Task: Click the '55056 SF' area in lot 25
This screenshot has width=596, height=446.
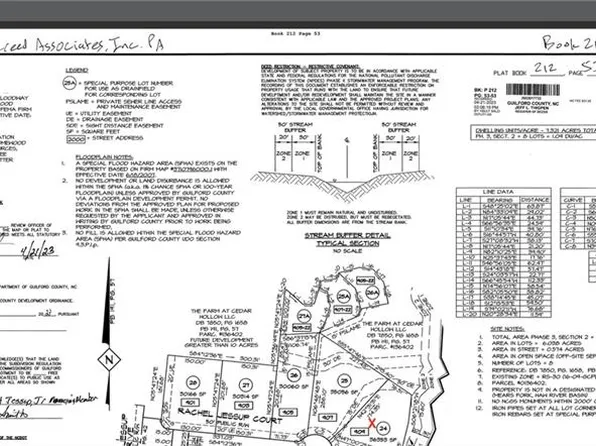Action: click(344, 392)
